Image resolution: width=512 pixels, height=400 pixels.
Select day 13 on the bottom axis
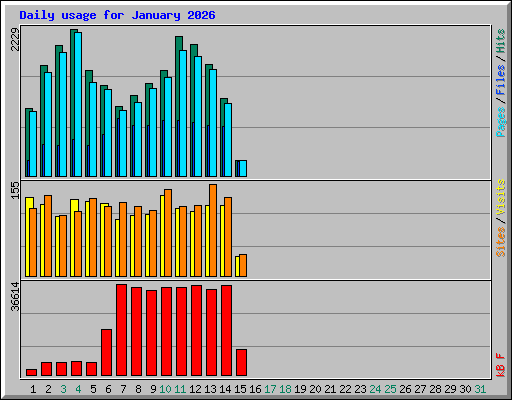(210, 389)
